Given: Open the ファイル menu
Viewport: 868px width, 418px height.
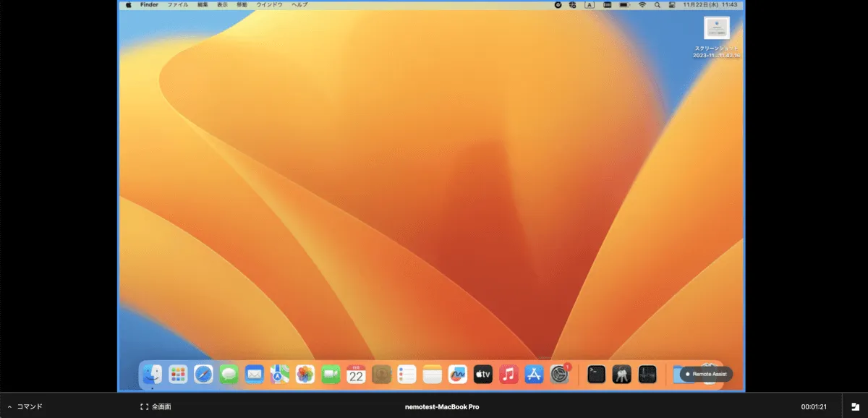Looking at the screenshot, I should (177, 4).
